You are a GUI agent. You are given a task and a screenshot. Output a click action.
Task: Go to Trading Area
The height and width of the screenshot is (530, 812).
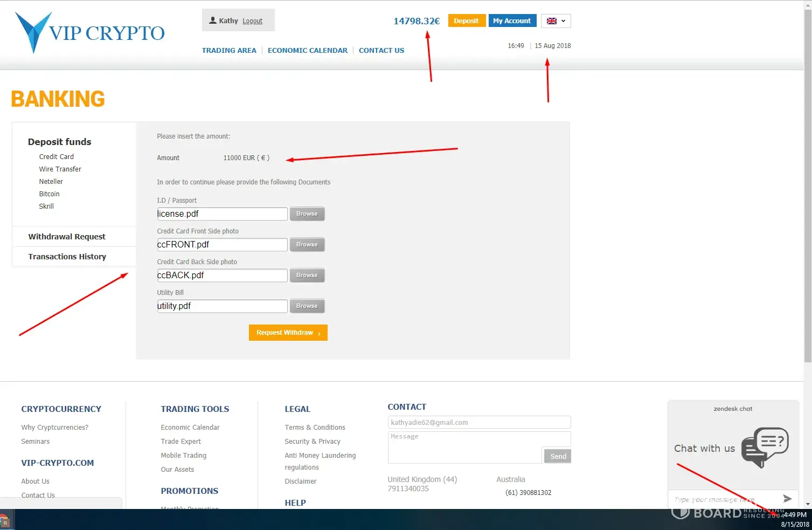229,50
